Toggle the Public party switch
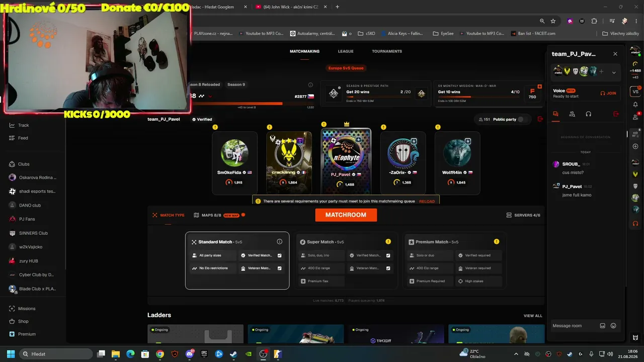 [x=524, y=119]
